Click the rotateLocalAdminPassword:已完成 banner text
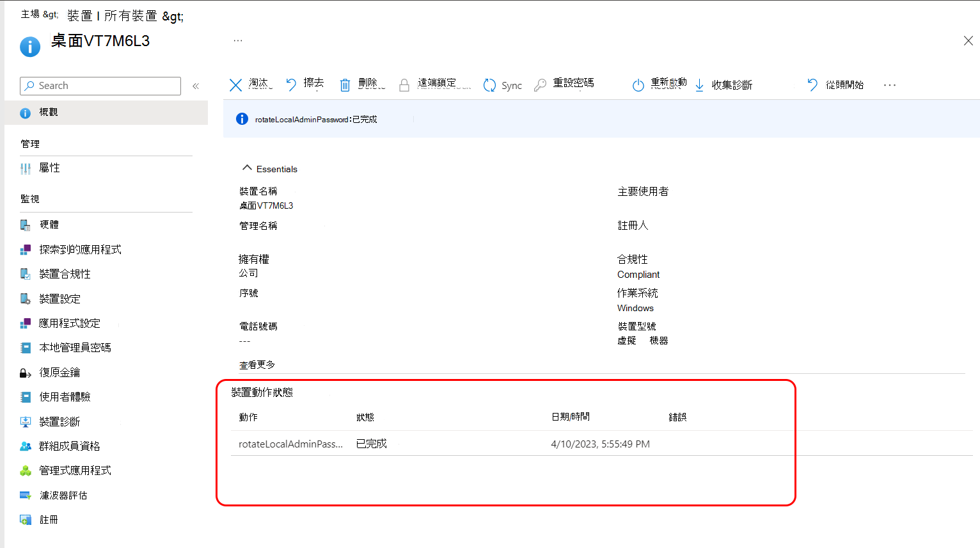Screen dimensions: 980x548 click(316, 120)
